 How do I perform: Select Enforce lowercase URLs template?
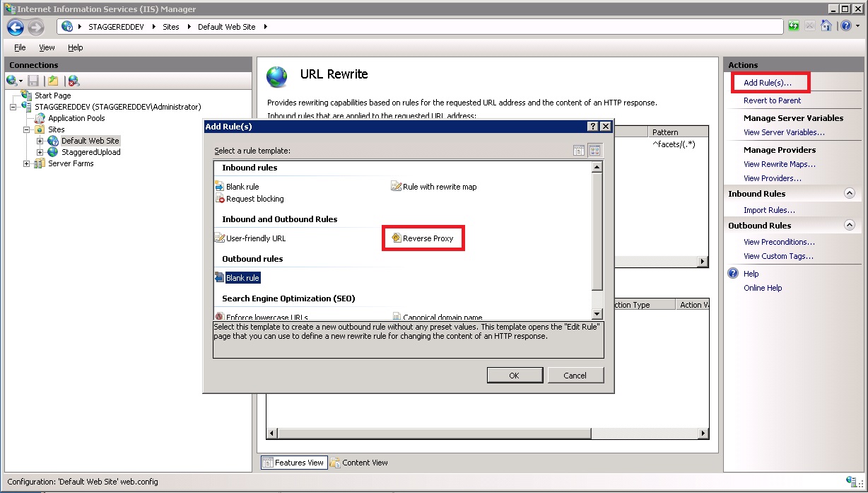pyautogui.click(x=262, y=316)
